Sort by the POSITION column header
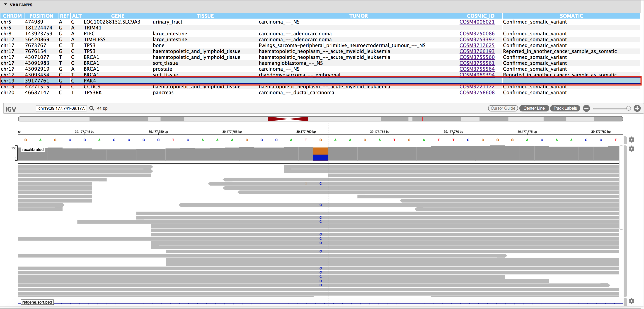Image resolution: width=644 pixels, height=309 pixels. pyautogui.click(x=41, y=16)
